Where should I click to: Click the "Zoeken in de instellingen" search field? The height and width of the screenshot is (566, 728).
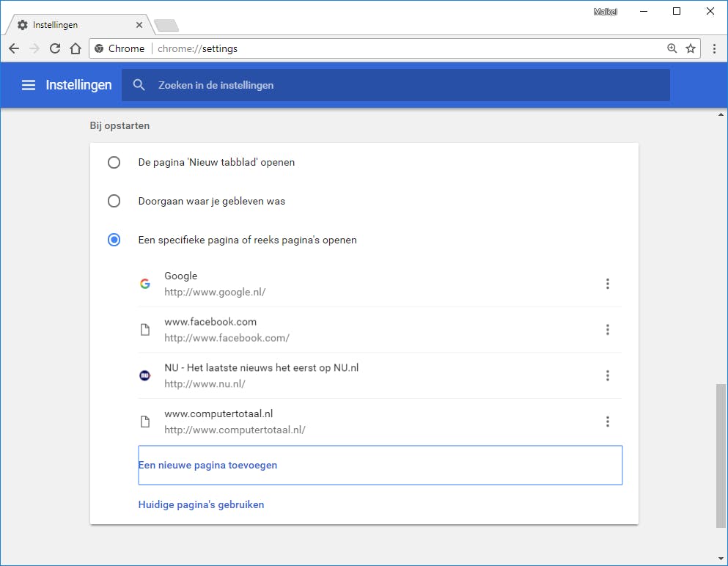[396, 85]
